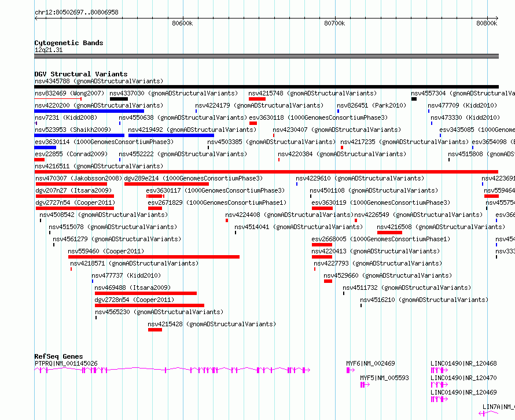Open LINC01490|NR_120468 gene label
Image resolution: width=515 pixels, height=420 pixels.
point(463,363)
